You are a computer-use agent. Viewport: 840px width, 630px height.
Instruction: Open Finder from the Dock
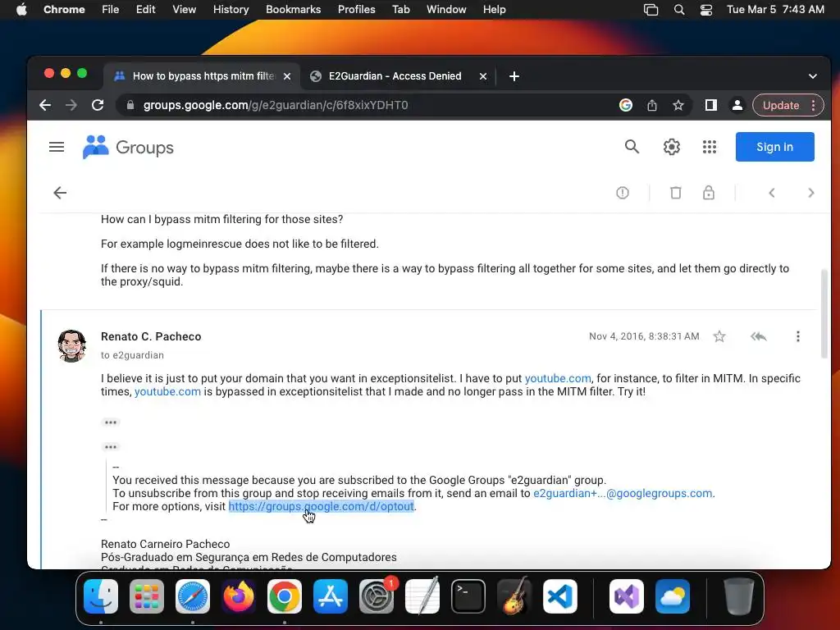[x=101, y=596]
